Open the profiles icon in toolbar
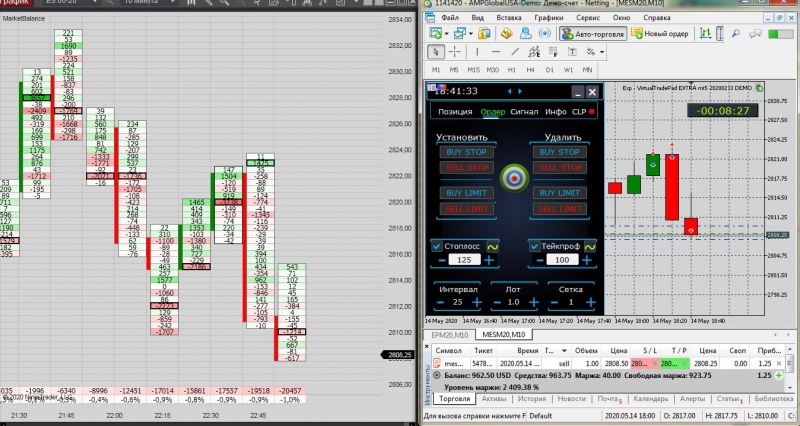Screen dimensions: 800x426 pyautogui.click(x=460, y=34)
